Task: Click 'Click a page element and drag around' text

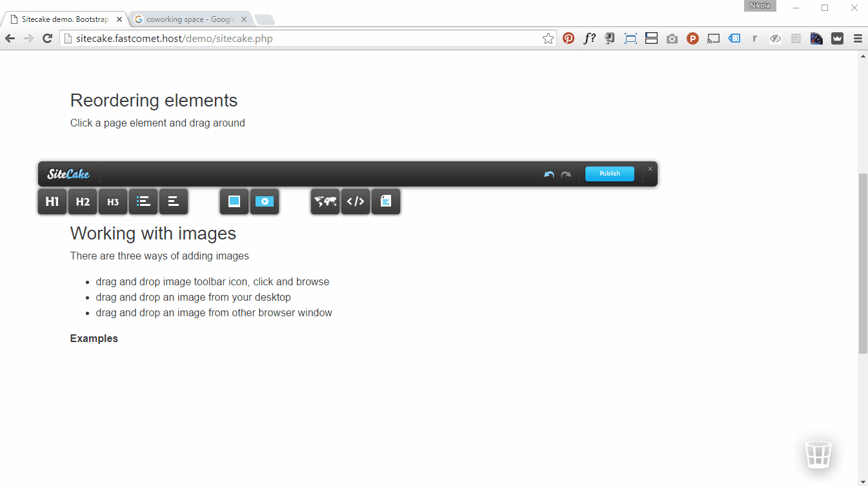Action: tap(157, 123)
